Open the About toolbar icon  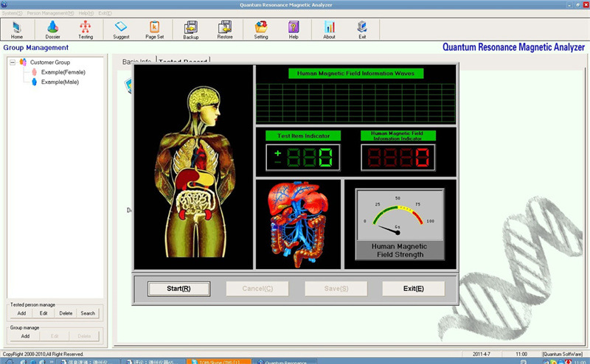[329, 28]
